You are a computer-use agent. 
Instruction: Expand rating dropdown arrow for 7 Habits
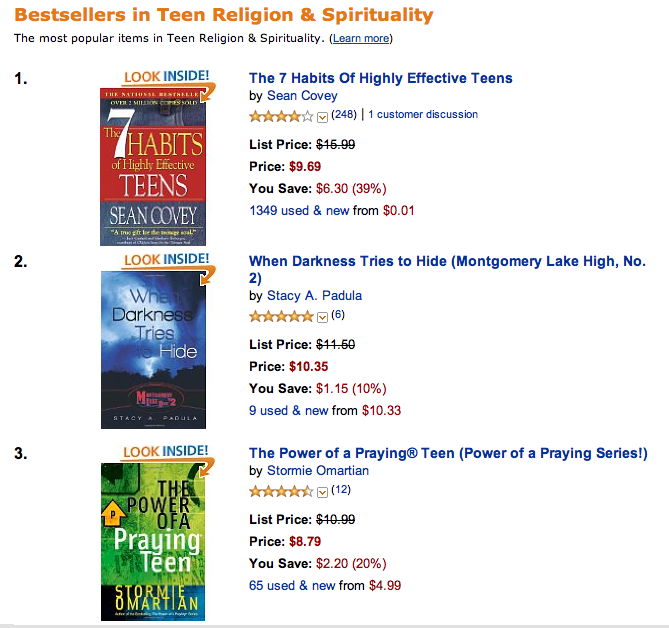pyautogui.click(x=322, y=116)
